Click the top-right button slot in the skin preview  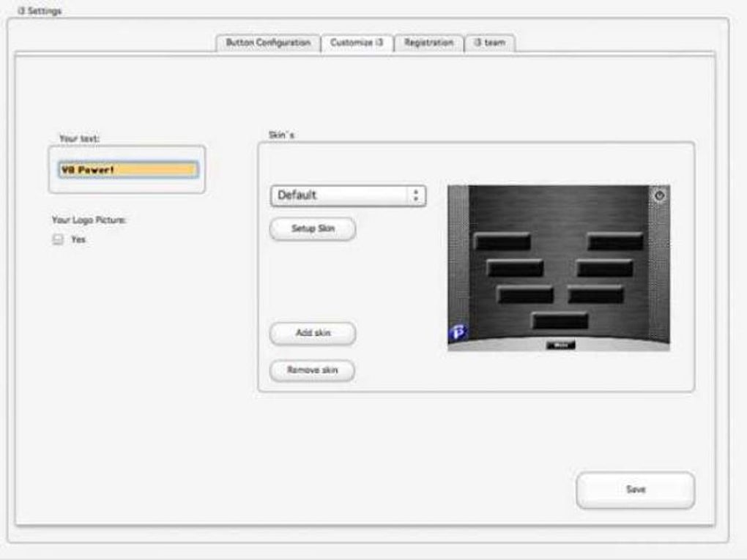click(616, 239)
